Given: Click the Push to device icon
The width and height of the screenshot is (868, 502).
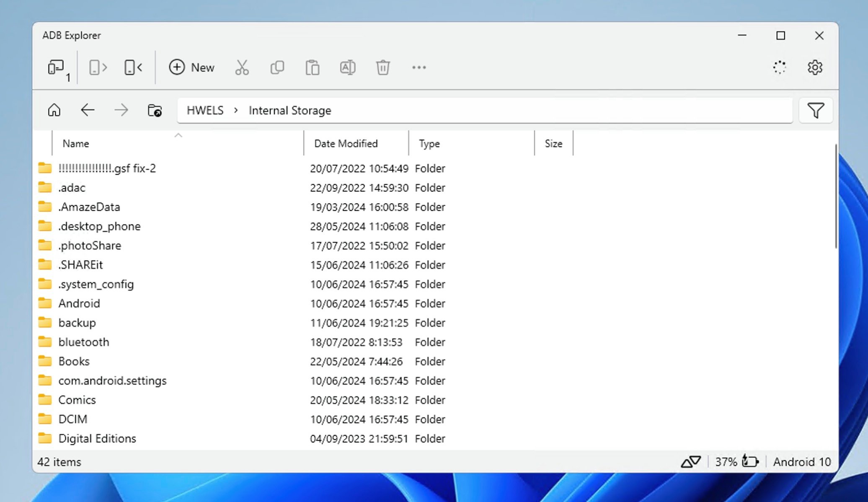Looking at the screenshot, I should tap(133, 67).
